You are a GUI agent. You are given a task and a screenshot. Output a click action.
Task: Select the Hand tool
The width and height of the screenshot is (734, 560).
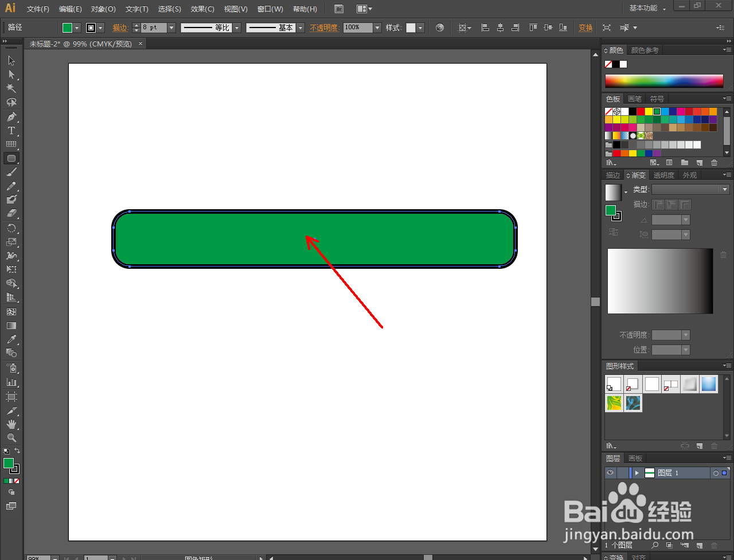(11, 424)
